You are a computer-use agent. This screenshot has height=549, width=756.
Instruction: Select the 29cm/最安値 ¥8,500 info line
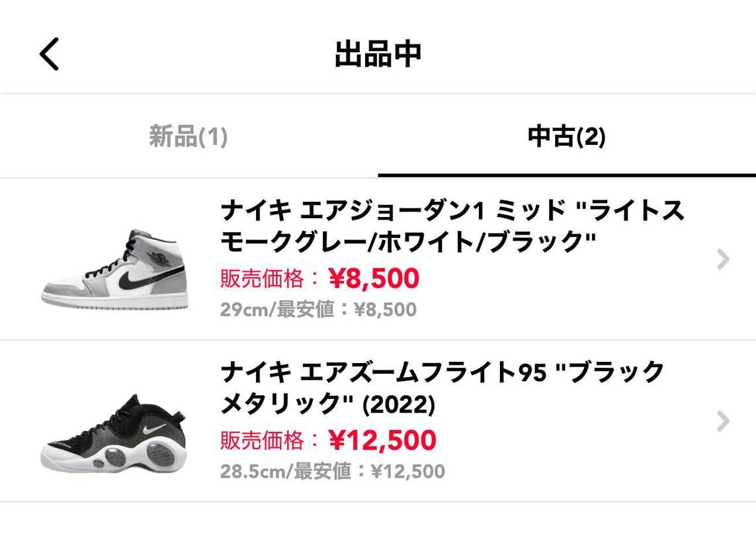click(x=318, y=310)
